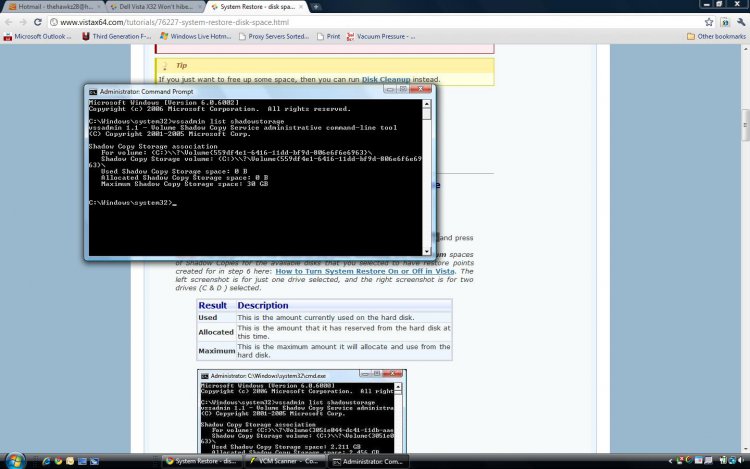Click the network tray icon
This screenshot has width=750, height=469.
coord(732,461)
